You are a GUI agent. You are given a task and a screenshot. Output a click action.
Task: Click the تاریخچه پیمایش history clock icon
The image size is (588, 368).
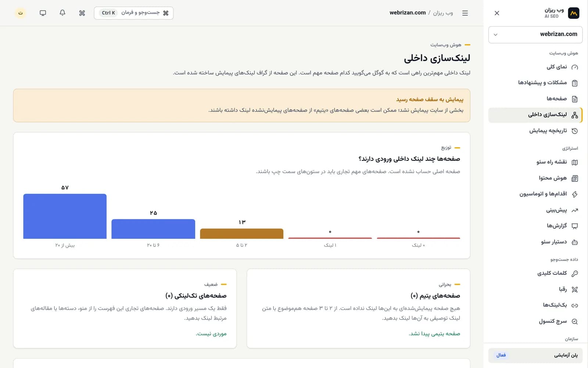[575, 131]
